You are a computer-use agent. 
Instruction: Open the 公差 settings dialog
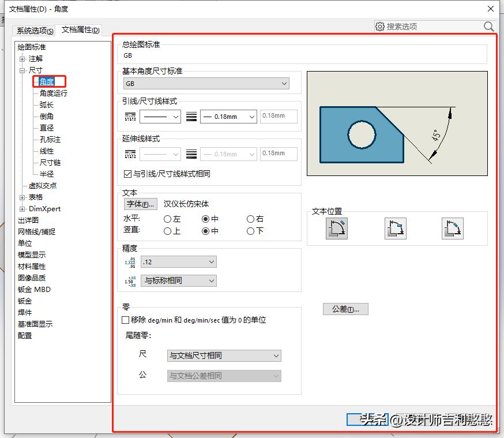click(345, 309)
